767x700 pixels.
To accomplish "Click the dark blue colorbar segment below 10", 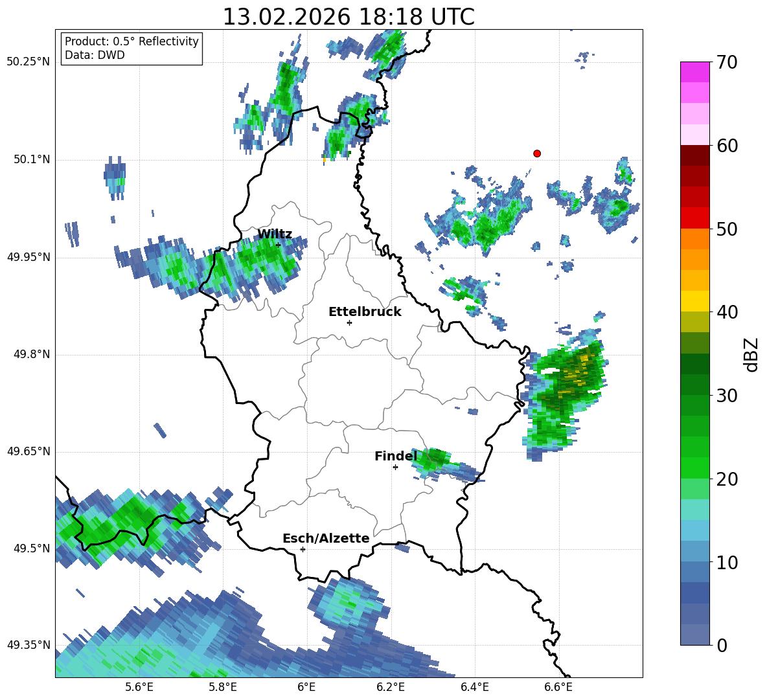I will tap(694, 593).
